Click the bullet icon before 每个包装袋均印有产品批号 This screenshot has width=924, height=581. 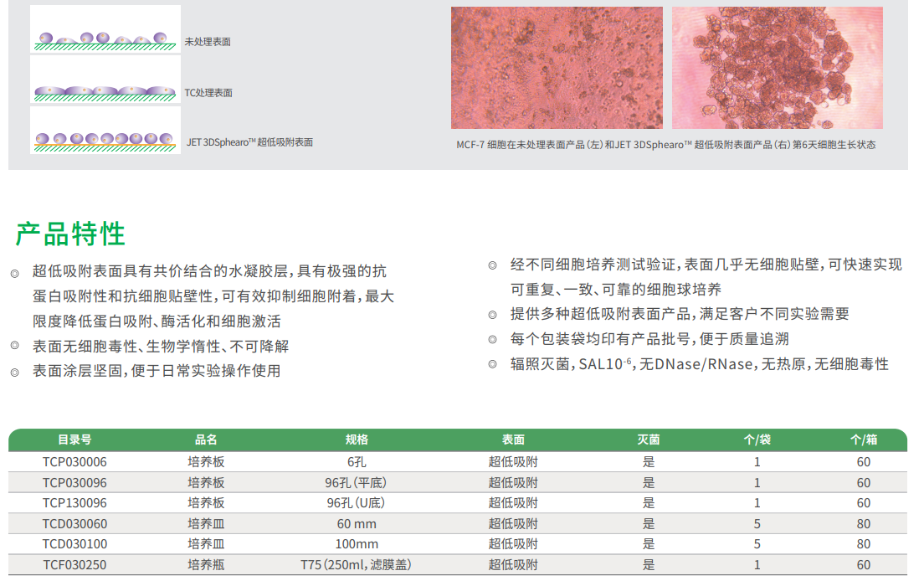493,340
